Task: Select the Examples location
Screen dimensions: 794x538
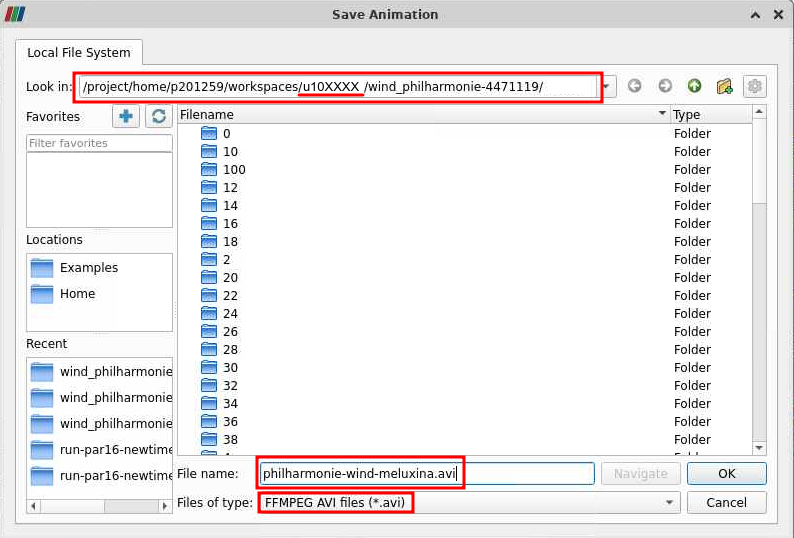Action: pyautogui.click(x=88, y=268)
